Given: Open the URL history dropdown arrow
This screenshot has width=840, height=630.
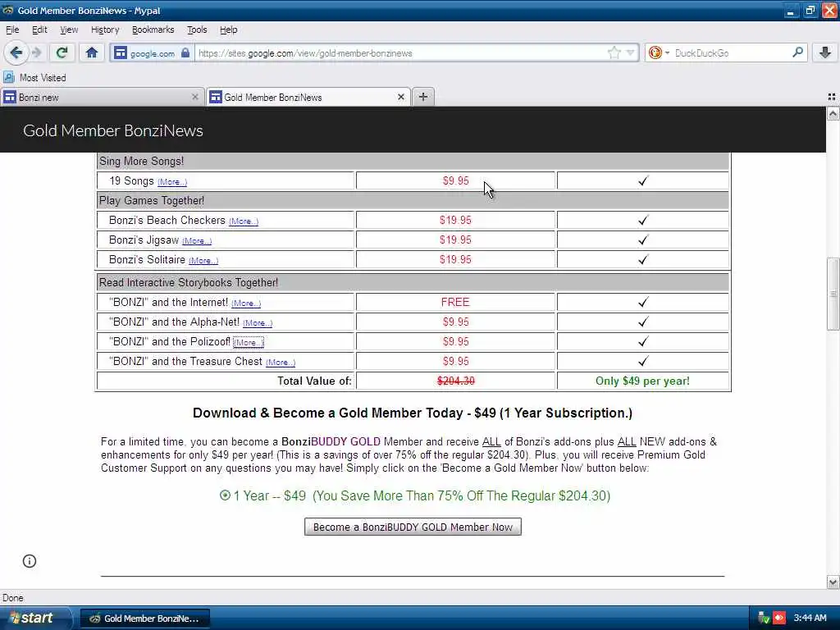Looking at the screenshot, I should [630, 52].
